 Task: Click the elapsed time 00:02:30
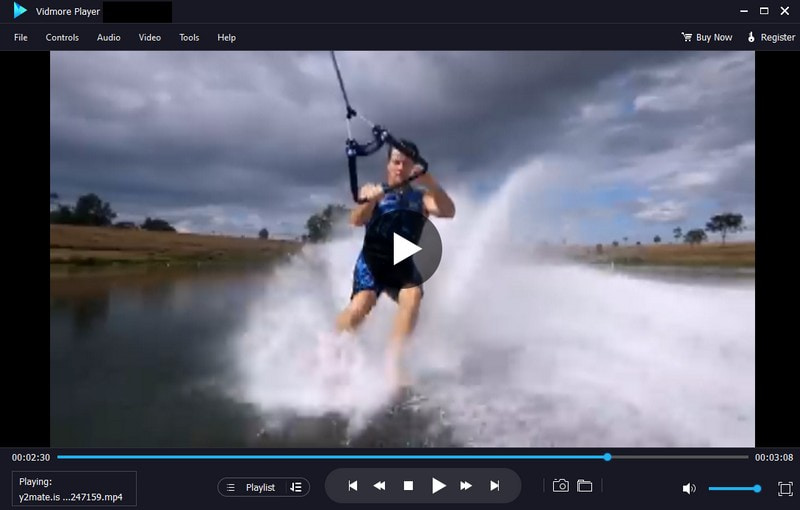point(31,457)
